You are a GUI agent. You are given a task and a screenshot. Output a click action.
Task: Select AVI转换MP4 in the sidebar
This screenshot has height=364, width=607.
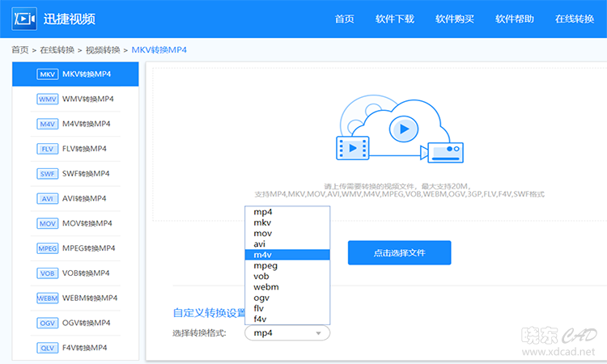point(75,198)
